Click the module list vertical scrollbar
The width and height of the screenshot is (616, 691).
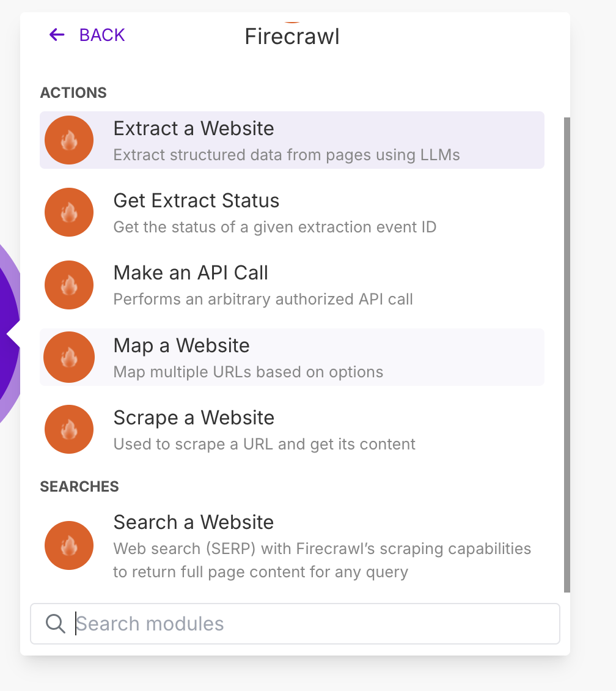pyautogui.click(x=566, y=355)
